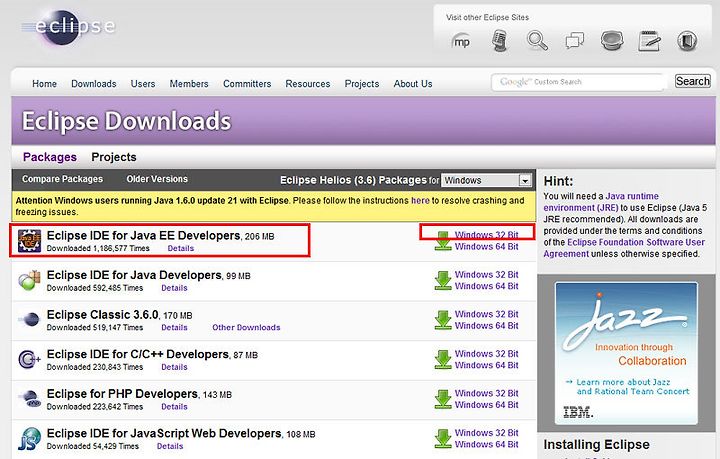Open the microphone icon under Visit other Eclipse Sites
The image size is (720, 459).
(500, 41)
